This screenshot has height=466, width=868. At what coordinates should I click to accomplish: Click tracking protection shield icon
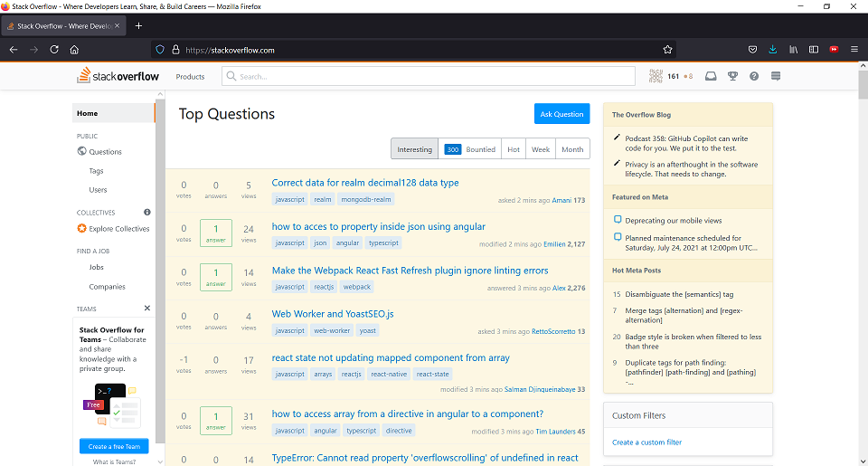pos(160,50)
